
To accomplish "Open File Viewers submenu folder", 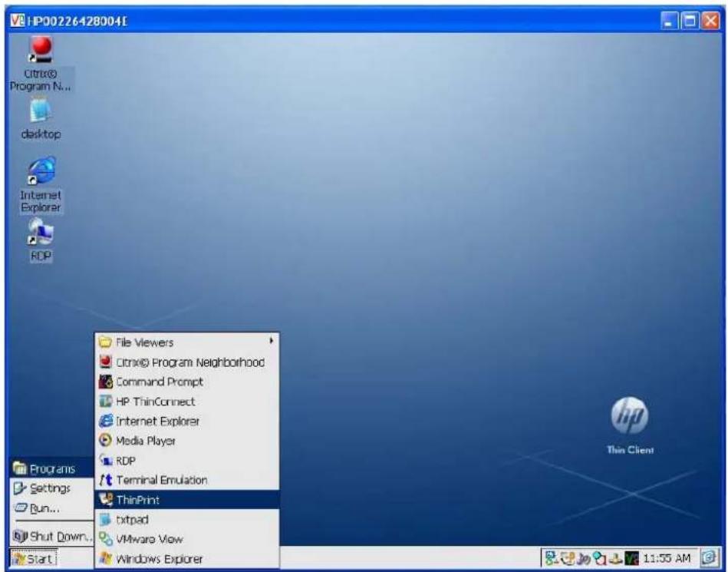I will click(186, 342).
